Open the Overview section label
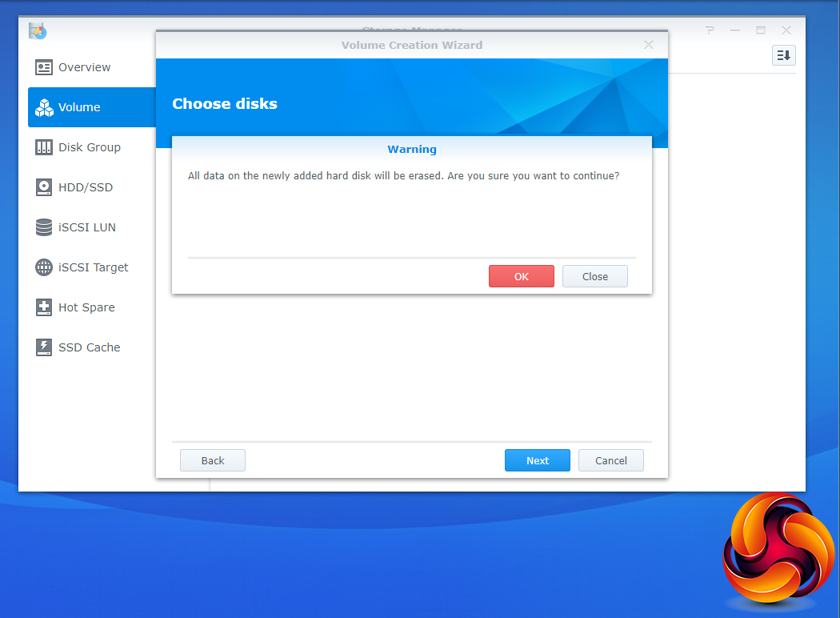The image size is (840, 618). [84, 67]
